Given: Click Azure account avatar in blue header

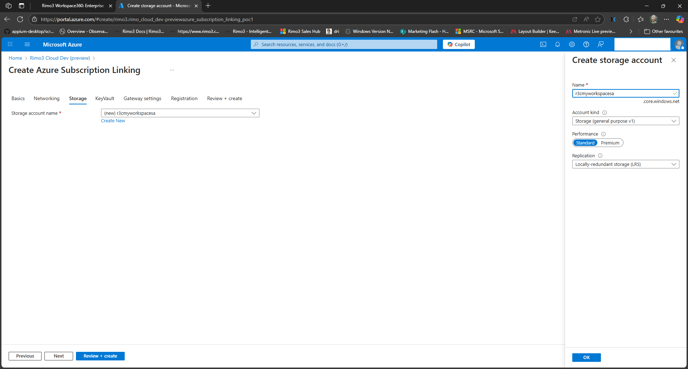Looking at the screenshot, I should [679, 44].
